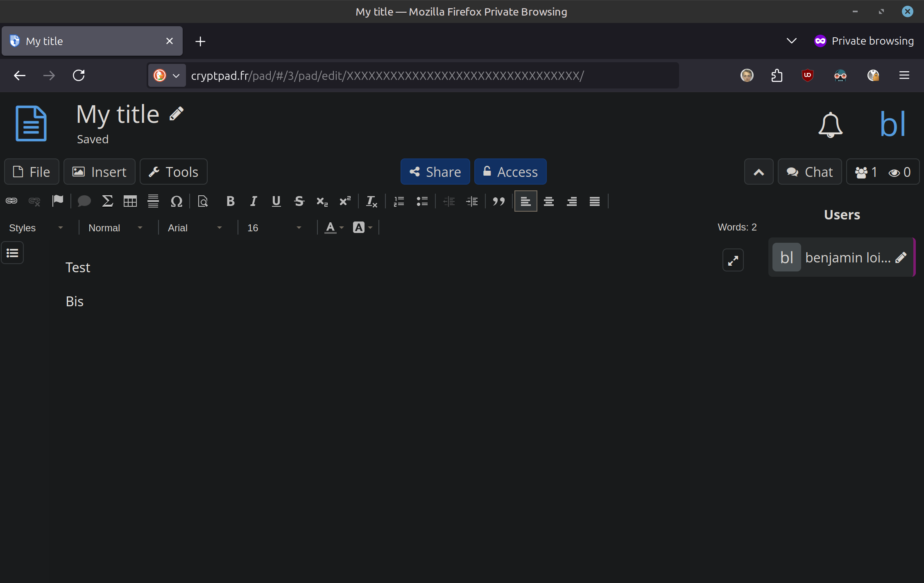Insert math formula sigma icon
Viewport: 924px width, 583px height.
click(107, 201)
